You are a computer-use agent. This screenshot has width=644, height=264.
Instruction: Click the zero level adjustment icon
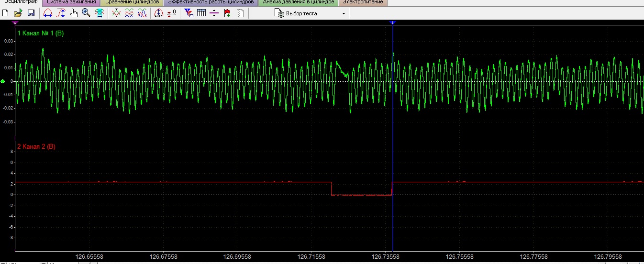172,13
